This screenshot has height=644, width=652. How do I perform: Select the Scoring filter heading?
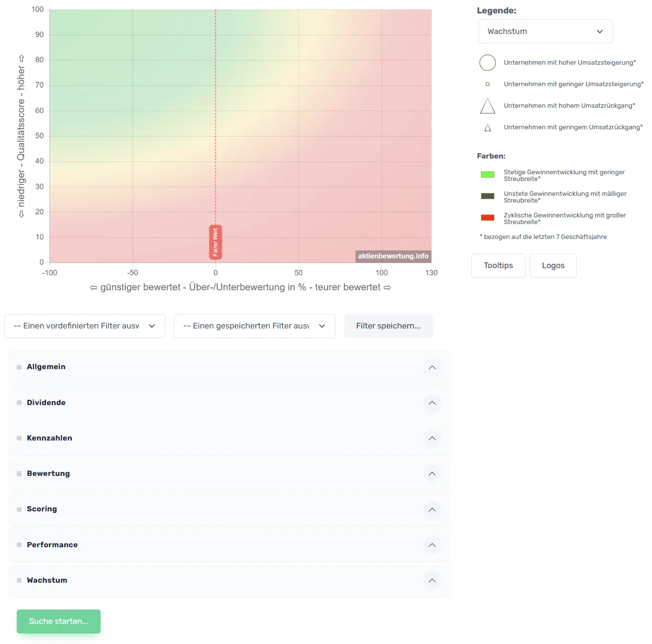[x=42, y=509]
